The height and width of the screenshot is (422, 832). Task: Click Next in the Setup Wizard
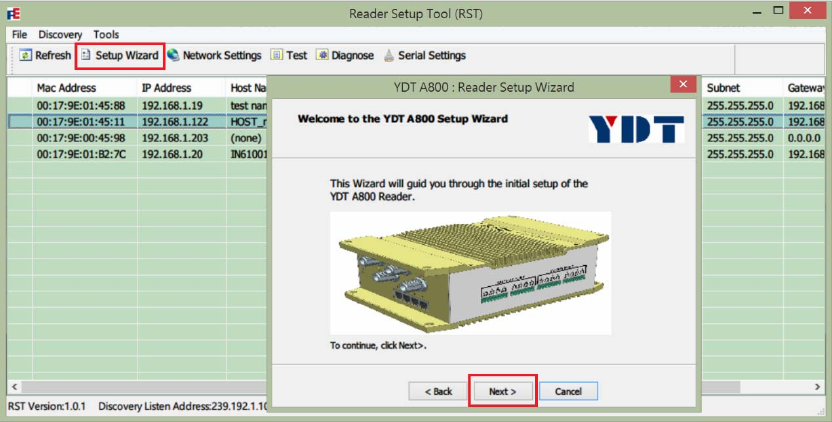[502, 391]
